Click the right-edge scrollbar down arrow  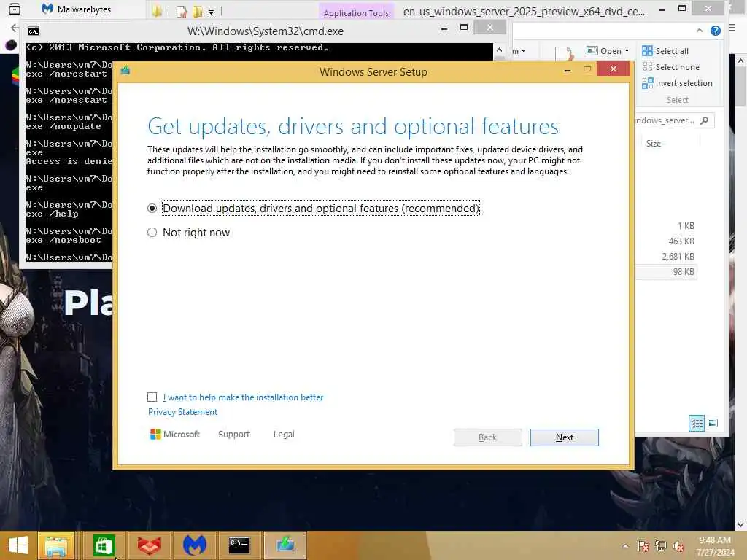point(740,525)
